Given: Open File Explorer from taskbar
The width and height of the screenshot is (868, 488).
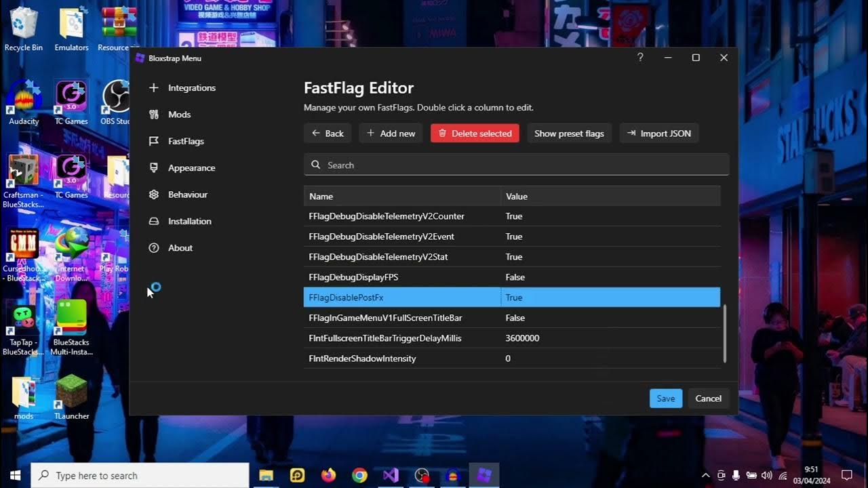Looking at the screenshot, I should pyautogui.click(x=266, y=476).
